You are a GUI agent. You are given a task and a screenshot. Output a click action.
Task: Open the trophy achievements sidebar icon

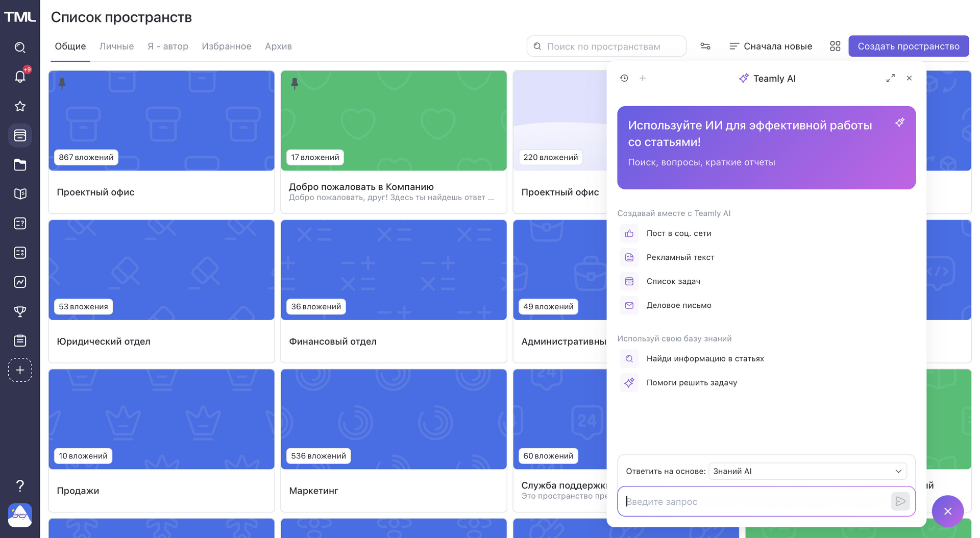point(20,311)
